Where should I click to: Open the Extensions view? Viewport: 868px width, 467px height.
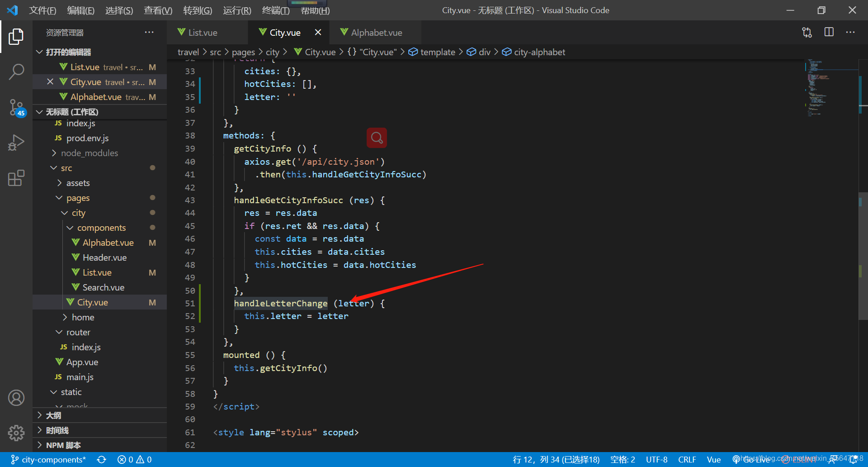16,178
